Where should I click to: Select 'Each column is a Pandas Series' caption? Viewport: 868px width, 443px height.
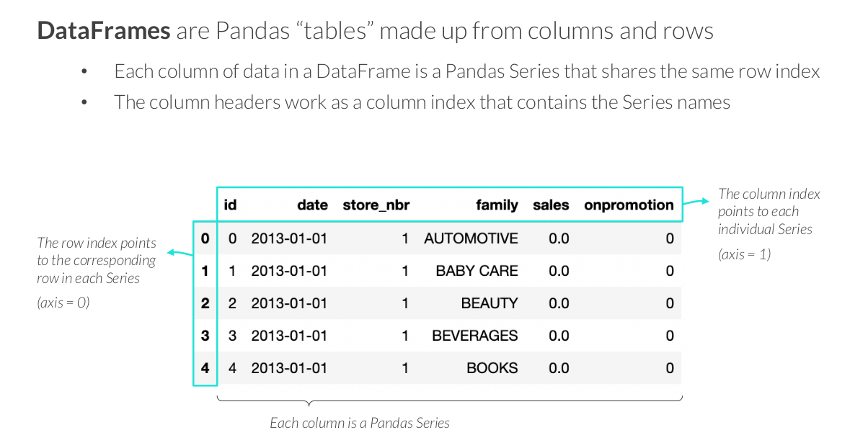click(360, 424)
